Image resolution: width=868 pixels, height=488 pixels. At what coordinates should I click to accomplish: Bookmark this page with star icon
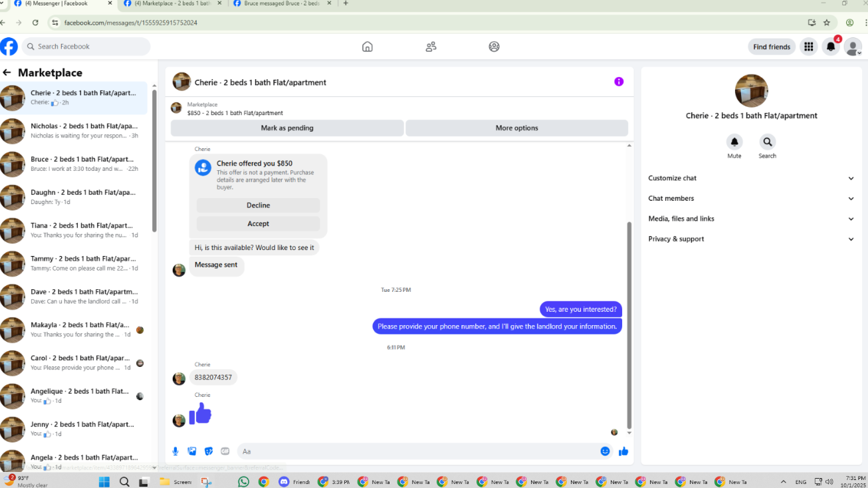[827, 23]
